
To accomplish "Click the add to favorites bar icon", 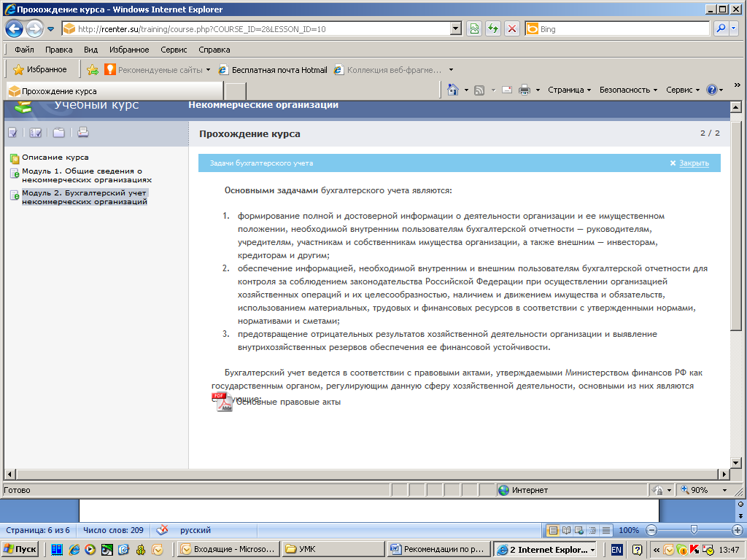I will click(x=93, y=70).
